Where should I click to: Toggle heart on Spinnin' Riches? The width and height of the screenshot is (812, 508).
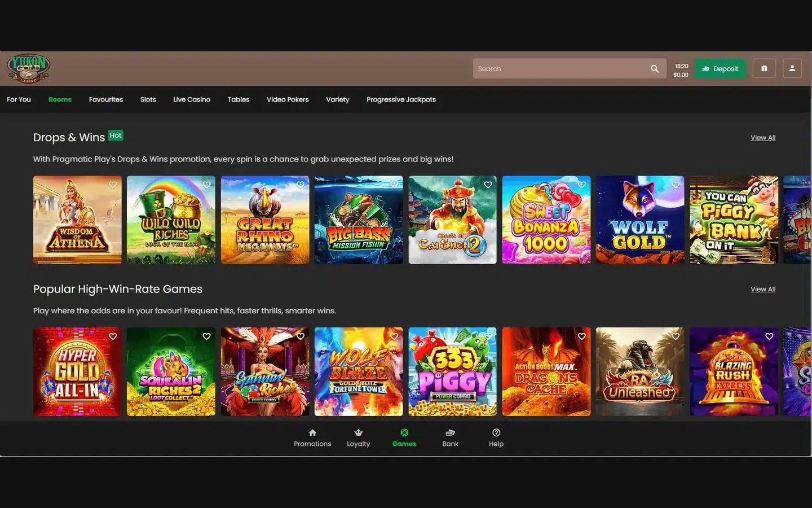coord(301,336)
